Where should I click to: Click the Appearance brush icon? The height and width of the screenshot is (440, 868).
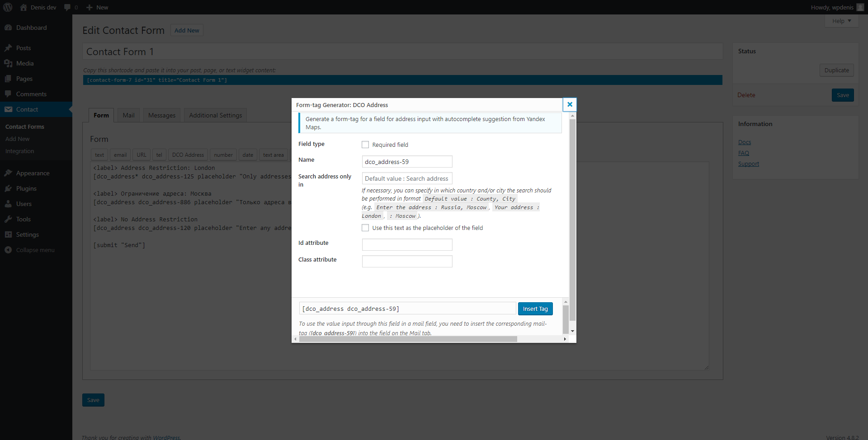(8, 173)
